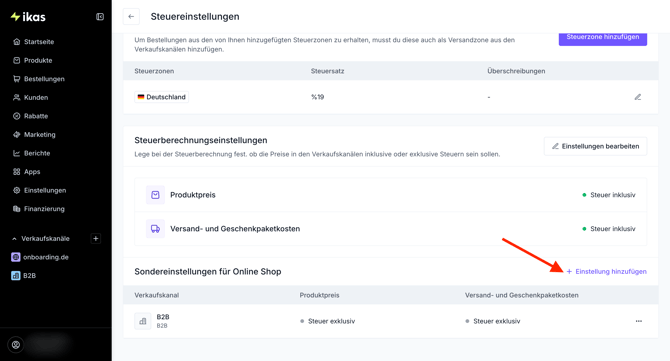Screen dimensions: 670x361
Task: Click Einstellungen bearbeiten button
Action: coord(595,146)
